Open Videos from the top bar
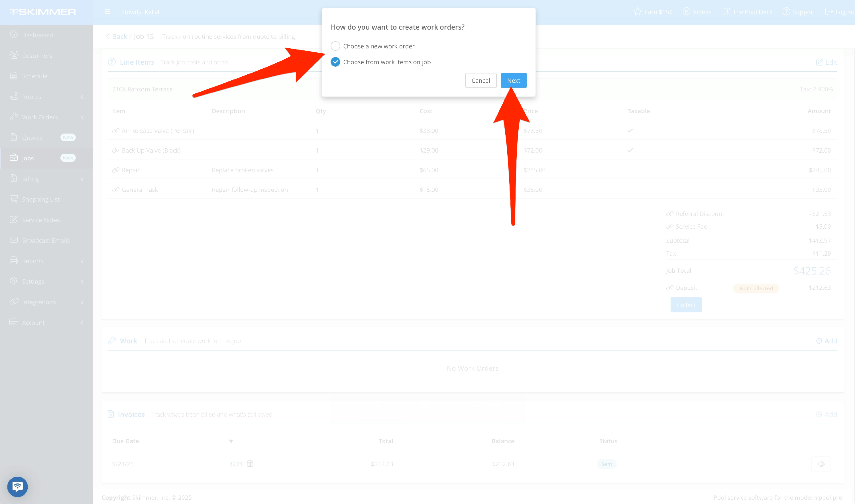855x504 pixels. point(697,12)
